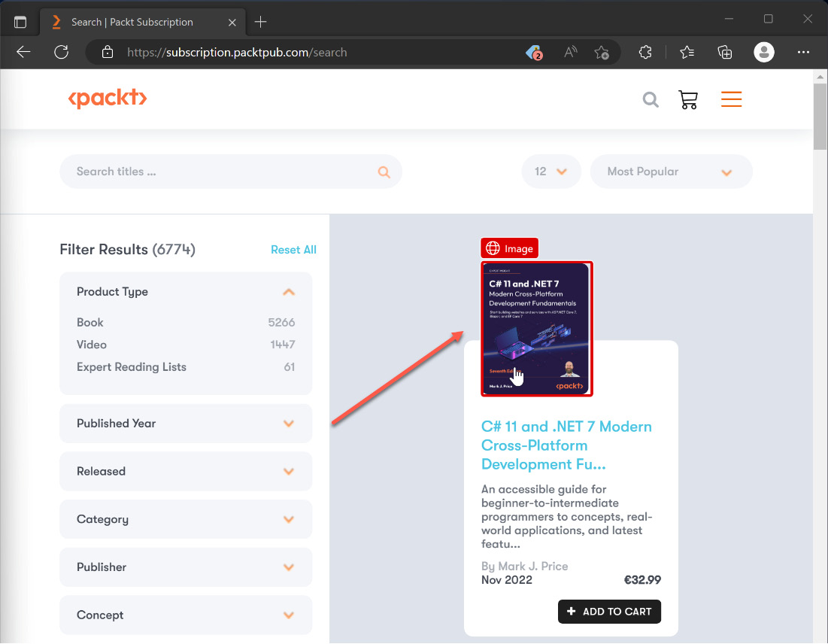
Task: Open a new browser tab
Action: point(260,22)
